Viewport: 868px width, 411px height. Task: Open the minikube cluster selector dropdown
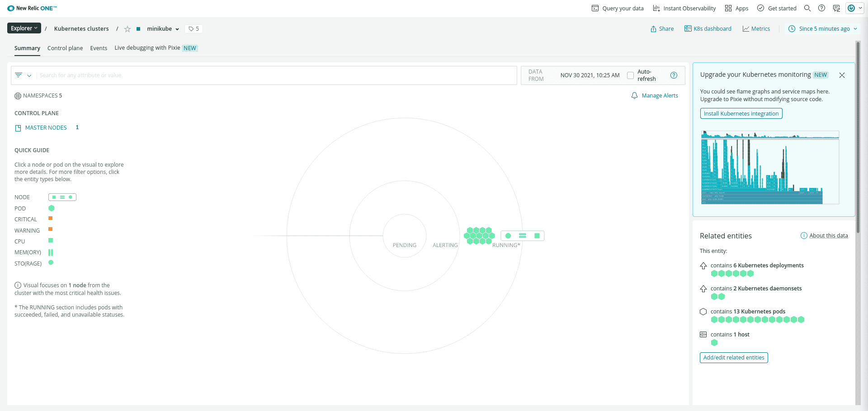(x=163, y=29)
